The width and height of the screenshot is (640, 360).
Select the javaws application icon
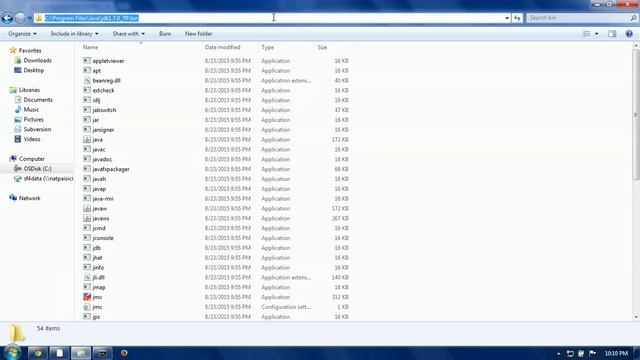(87, 218)
